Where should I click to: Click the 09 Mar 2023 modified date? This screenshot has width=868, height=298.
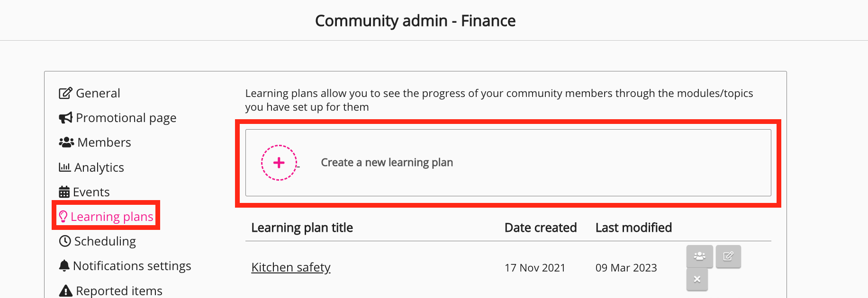626,268
